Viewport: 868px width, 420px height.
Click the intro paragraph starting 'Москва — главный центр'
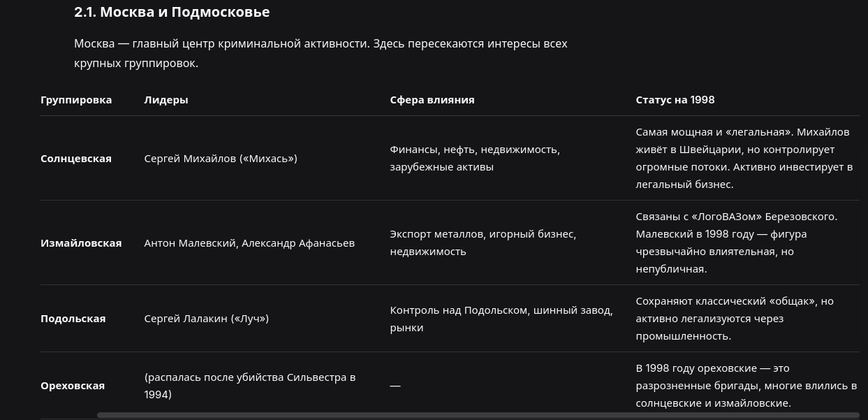[321, 53]
